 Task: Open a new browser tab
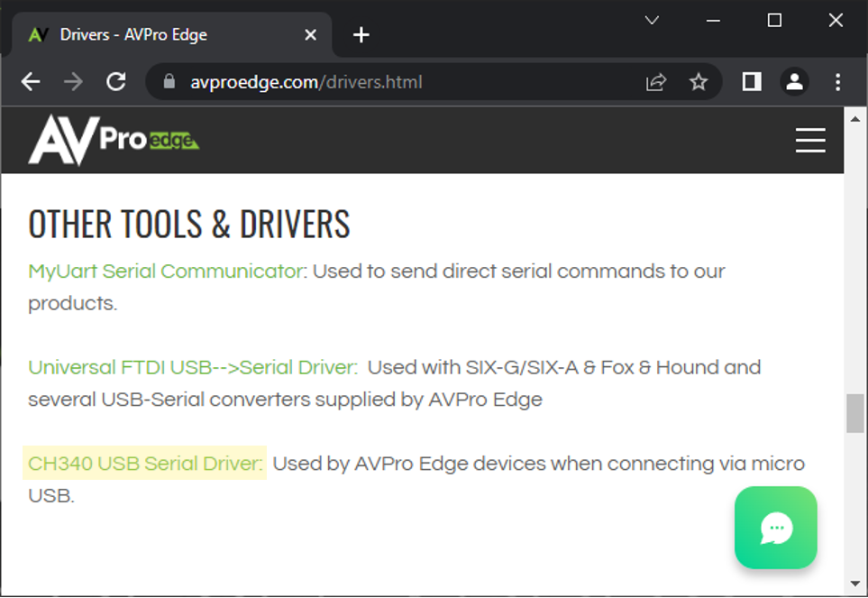361,35
